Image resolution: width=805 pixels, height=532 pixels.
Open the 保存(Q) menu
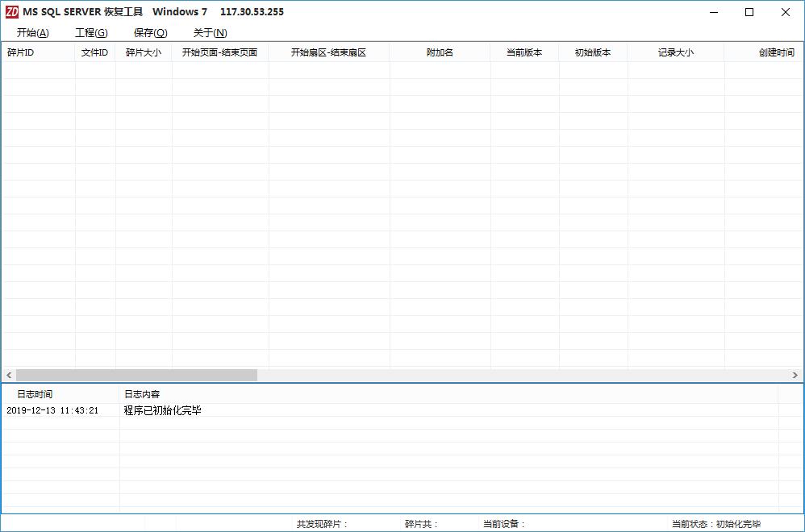click(x=150, y=33)
